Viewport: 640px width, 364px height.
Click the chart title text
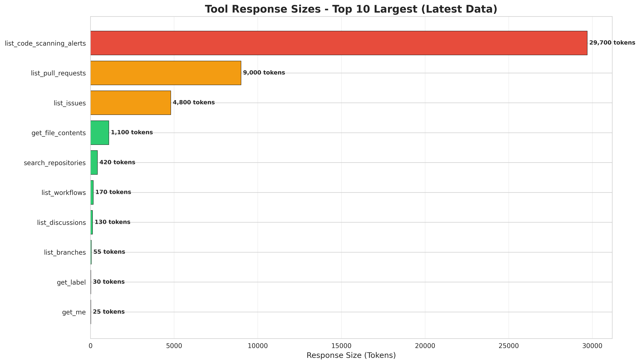tap(351, 9)
